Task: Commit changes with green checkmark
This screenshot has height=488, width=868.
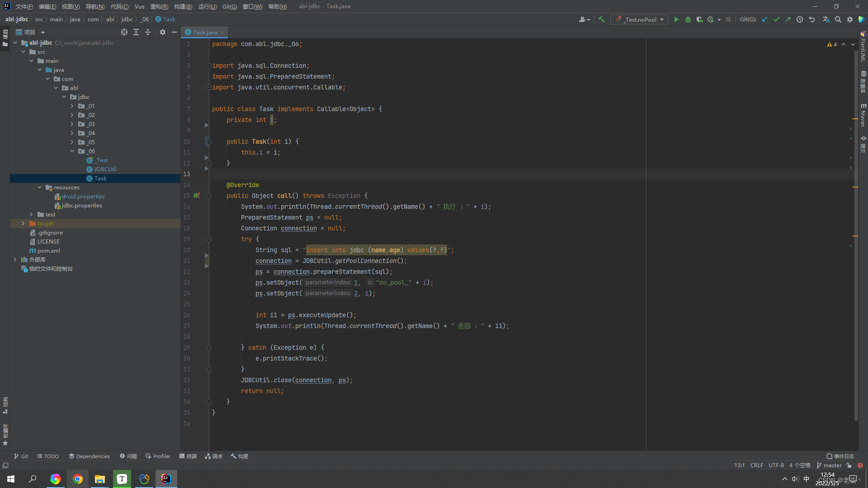Action: [776, 19]
